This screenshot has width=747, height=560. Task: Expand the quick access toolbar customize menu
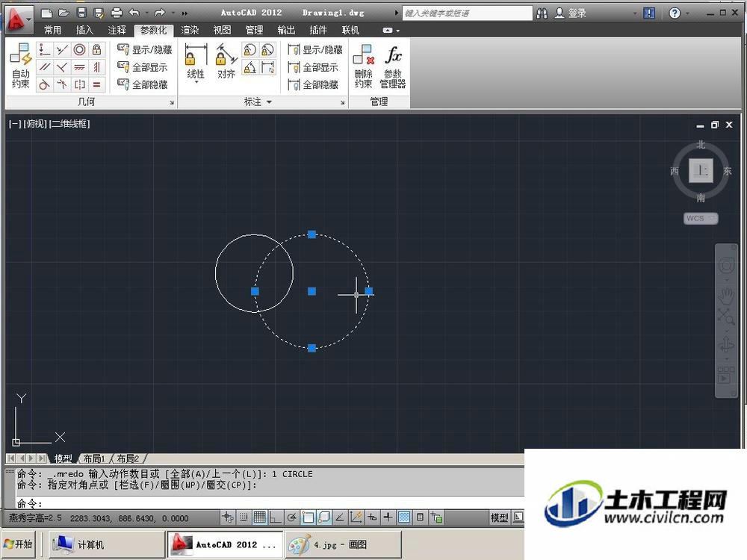tap(185, 13)
